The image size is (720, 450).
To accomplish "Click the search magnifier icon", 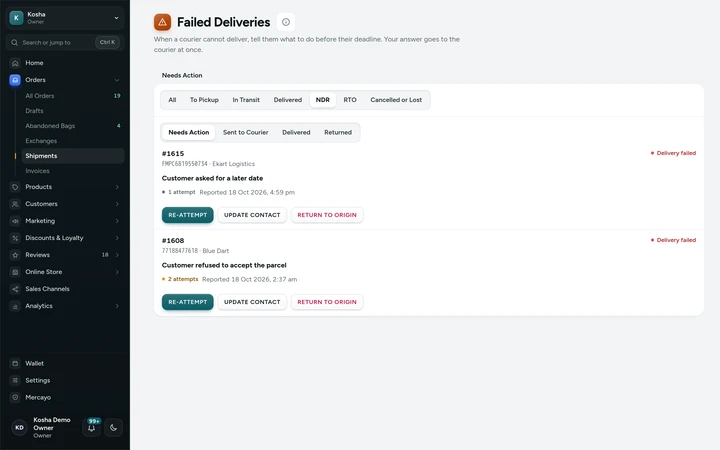I will [x=15, y=42].
